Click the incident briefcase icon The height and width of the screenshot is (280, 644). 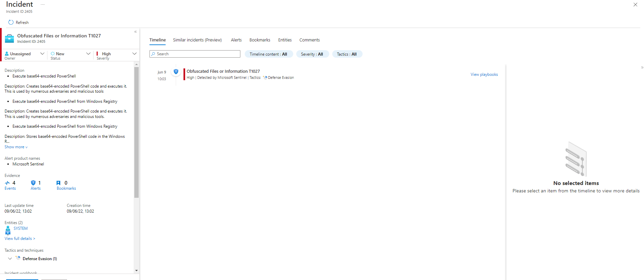coord(9,38)
